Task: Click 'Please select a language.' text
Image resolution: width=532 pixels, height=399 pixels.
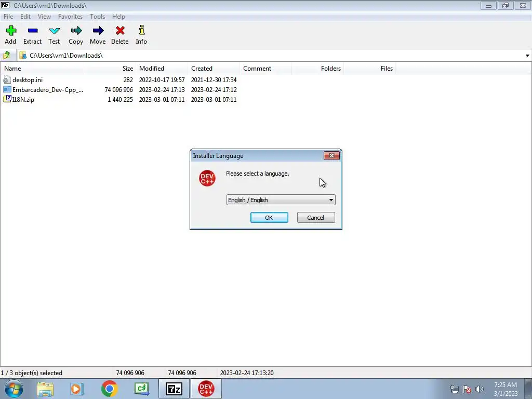Action: (258, 174)
